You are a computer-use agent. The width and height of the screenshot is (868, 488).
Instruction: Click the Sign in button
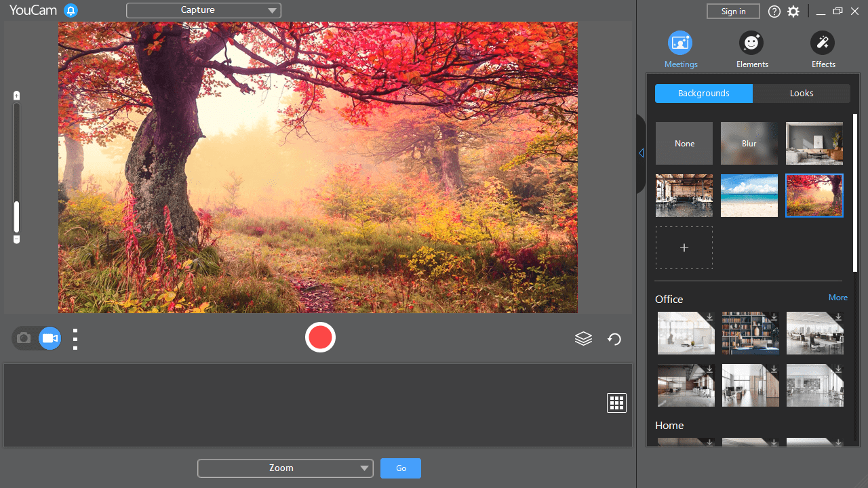(733, 11)
